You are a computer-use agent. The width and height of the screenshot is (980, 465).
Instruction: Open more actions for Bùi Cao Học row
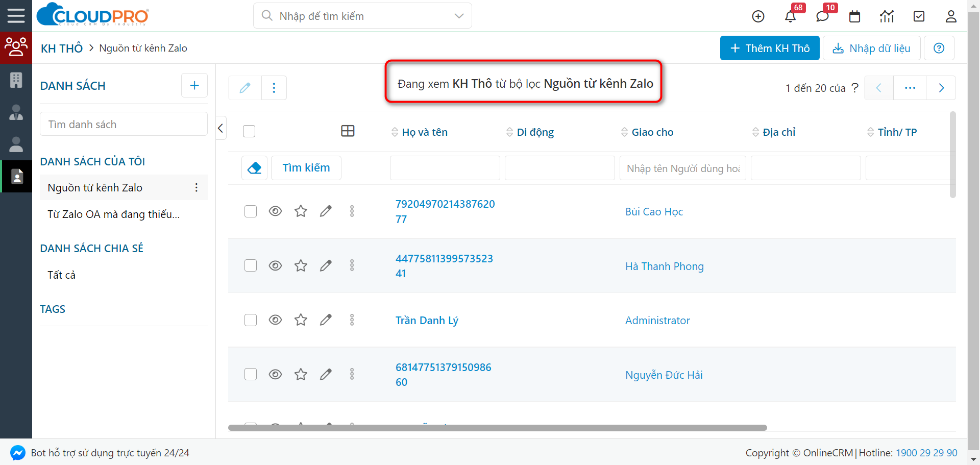352,211
